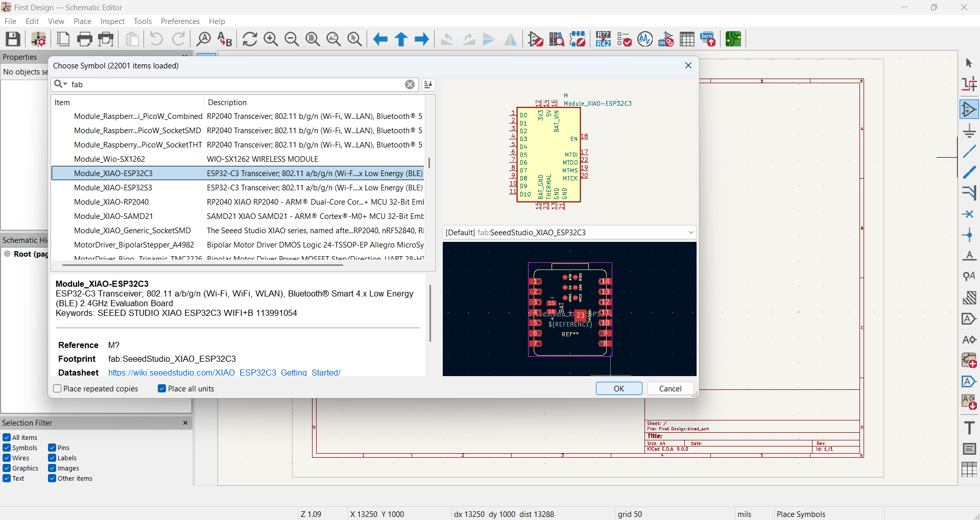Screen dimensions: 980x520
Task: Toggle Images filter checkbox
Action: [52, 468]
